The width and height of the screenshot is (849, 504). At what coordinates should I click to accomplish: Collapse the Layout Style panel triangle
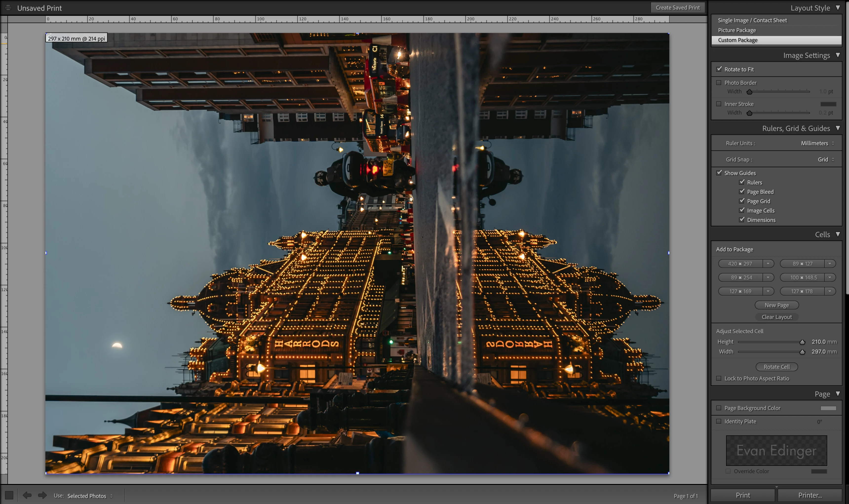coord(838,7)
